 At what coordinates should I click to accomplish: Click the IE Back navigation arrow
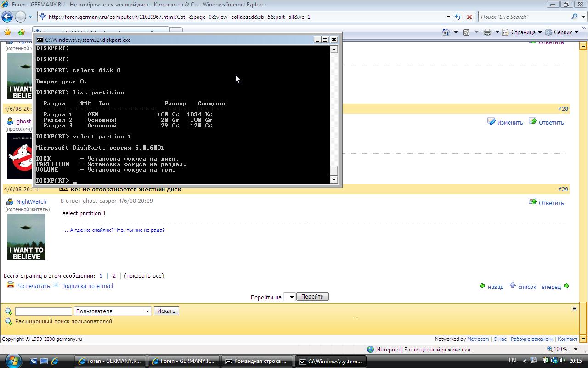click(x=7, y=17)
